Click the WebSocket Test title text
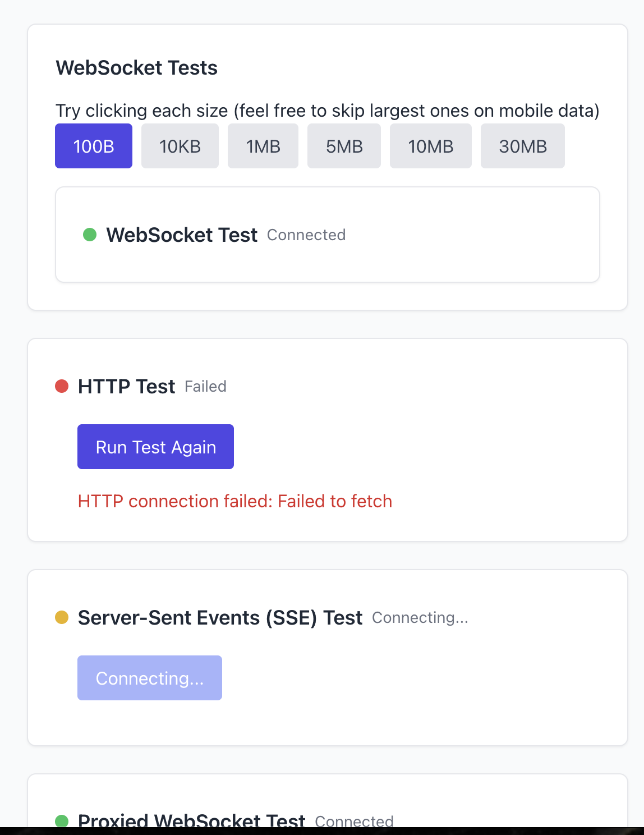The width and height of the screenshot is (644, 835). [x=182, y=235]
